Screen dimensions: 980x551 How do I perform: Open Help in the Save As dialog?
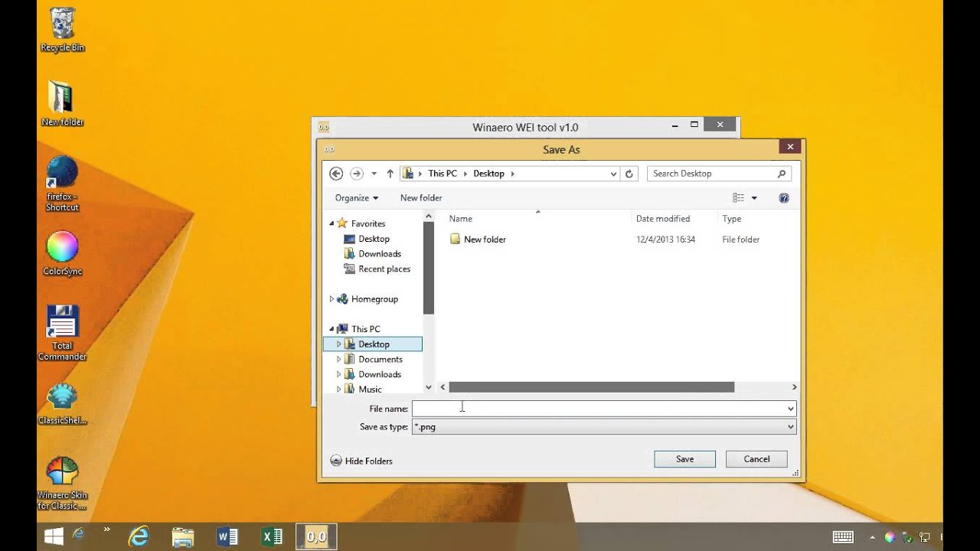point(784,197)
